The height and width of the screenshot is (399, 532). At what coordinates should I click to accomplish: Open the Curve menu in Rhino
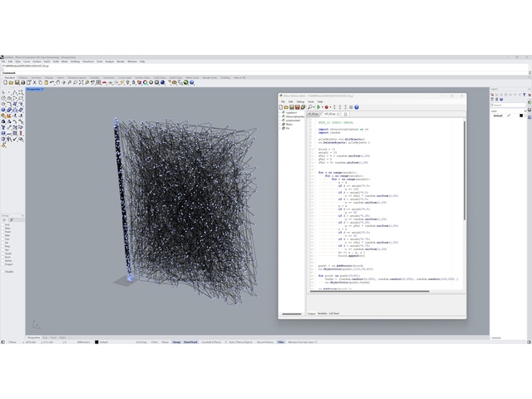[27, 62]
